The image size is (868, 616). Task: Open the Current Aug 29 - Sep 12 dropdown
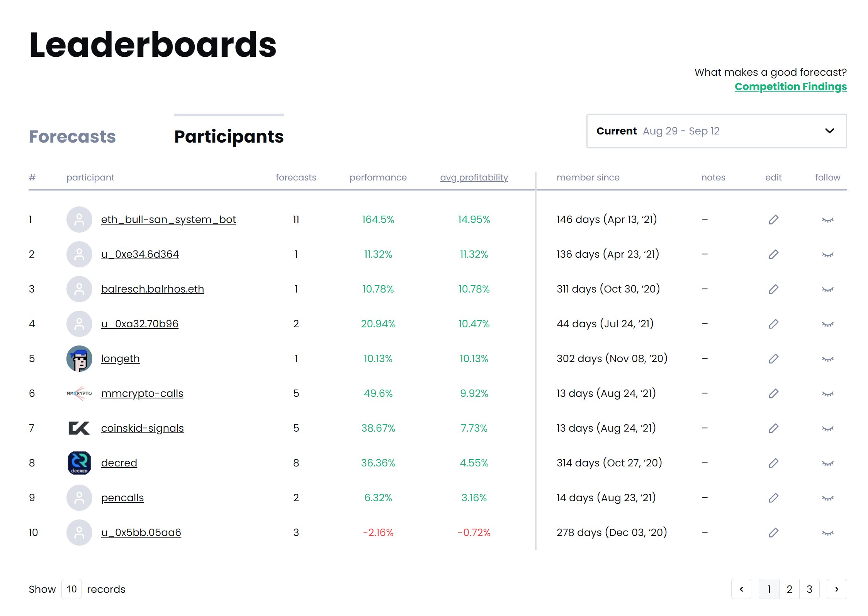716,131
